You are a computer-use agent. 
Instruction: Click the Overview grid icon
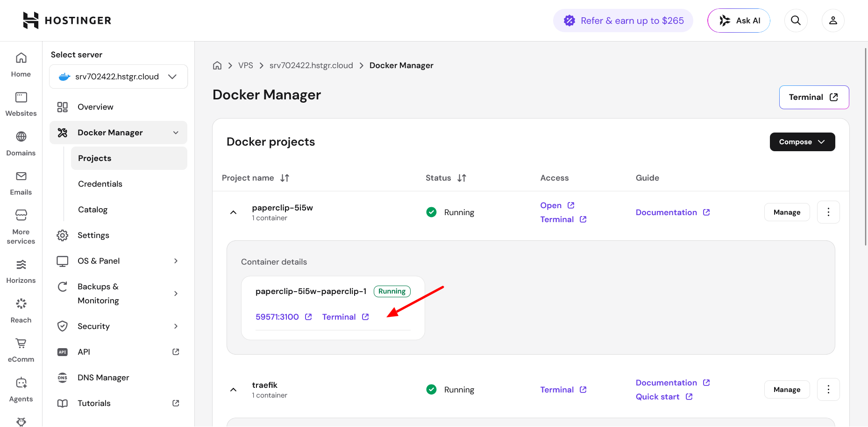(63, 107)
